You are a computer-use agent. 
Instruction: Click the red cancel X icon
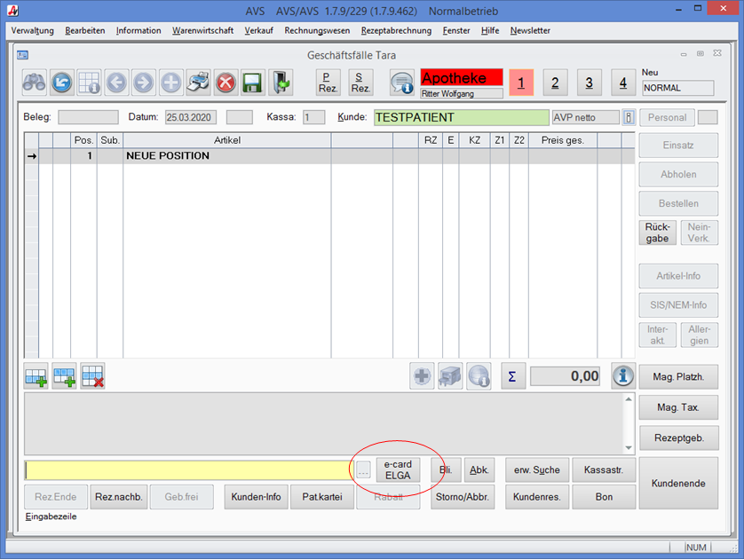coord(226,83)
